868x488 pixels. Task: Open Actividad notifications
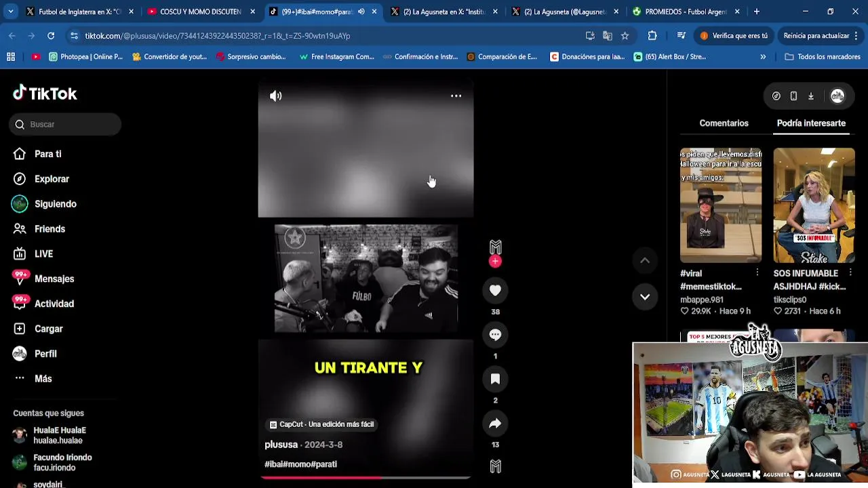point(54,304)
